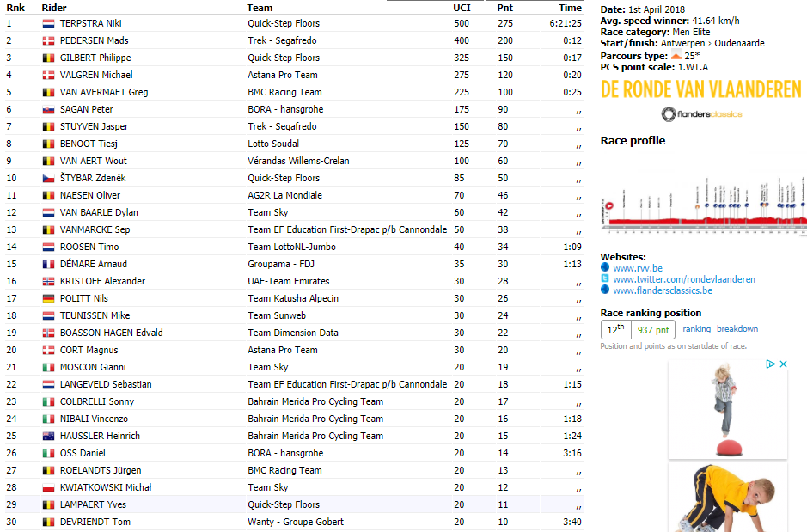Click the breakdown link under Race ranking position
Image resolution: width=807 pixels, height=532 pixels.
[737, 329]
